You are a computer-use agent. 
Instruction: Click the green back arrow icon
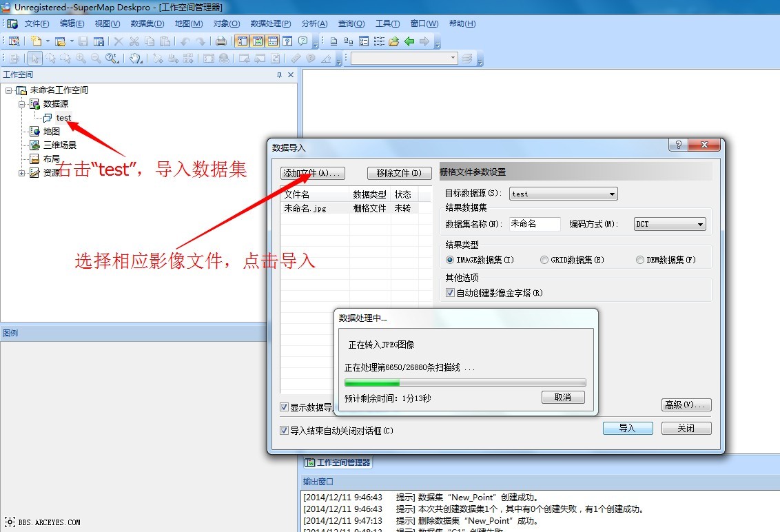pos(409,41)
